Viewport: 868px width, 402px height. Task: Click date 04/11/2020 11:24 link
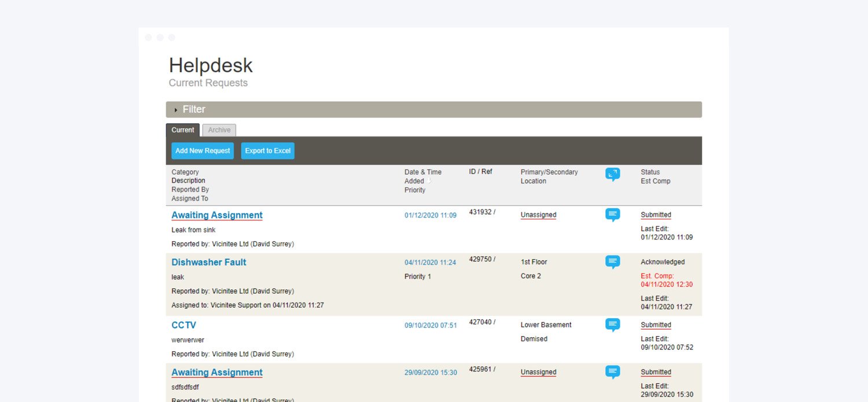point(430,263)
